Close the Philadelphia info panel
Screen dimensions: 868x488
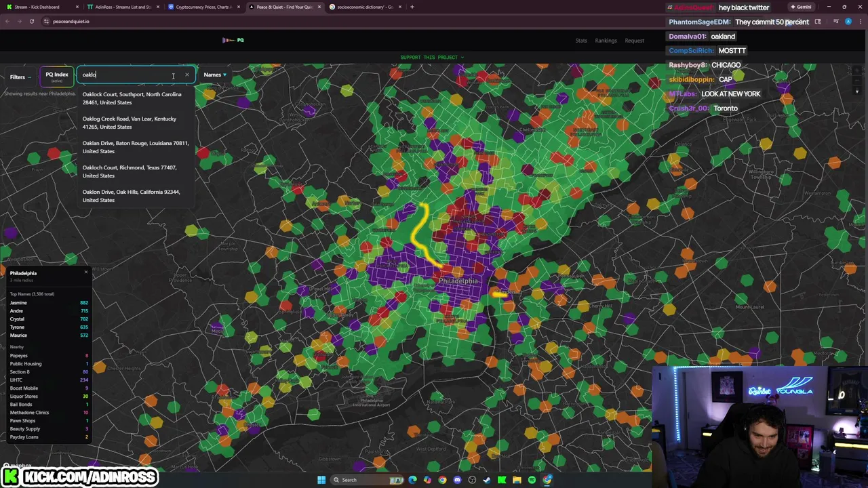pos(85,272)
